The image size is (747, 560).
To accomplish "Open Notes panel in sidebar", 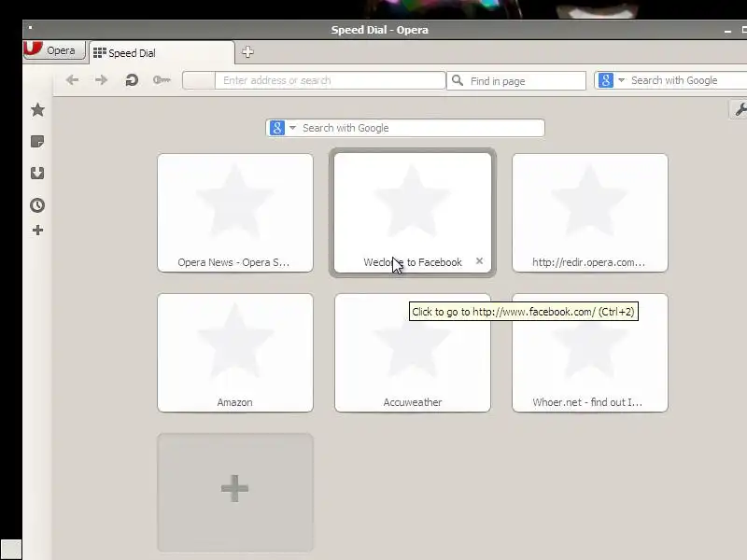I will [x=37, y=142].
